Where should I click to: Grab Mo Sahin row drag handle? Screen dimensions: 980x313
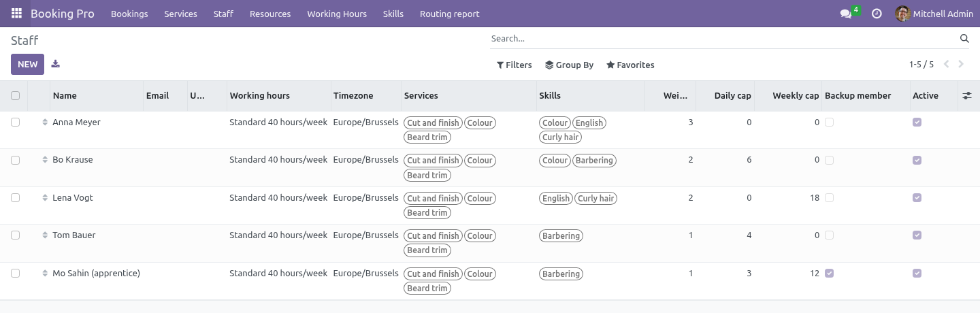coord(45,274)
